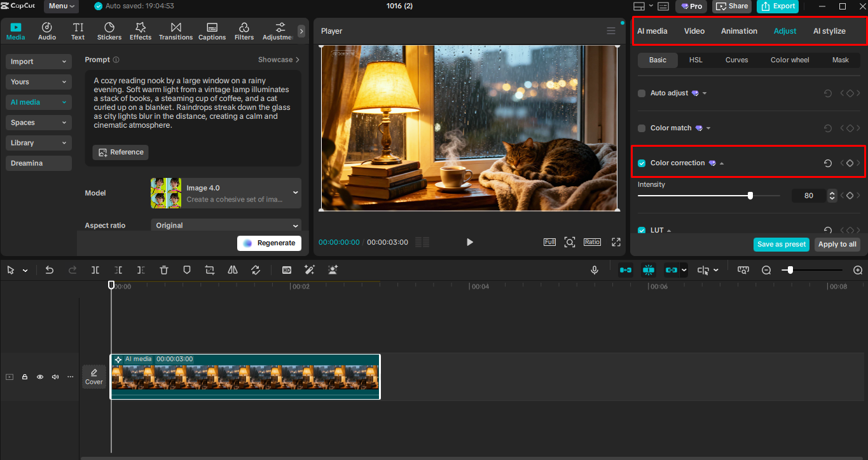868x460 pixels.
Task: Open the Model dropdown showing Image 4.0
Action: point(226,193)
